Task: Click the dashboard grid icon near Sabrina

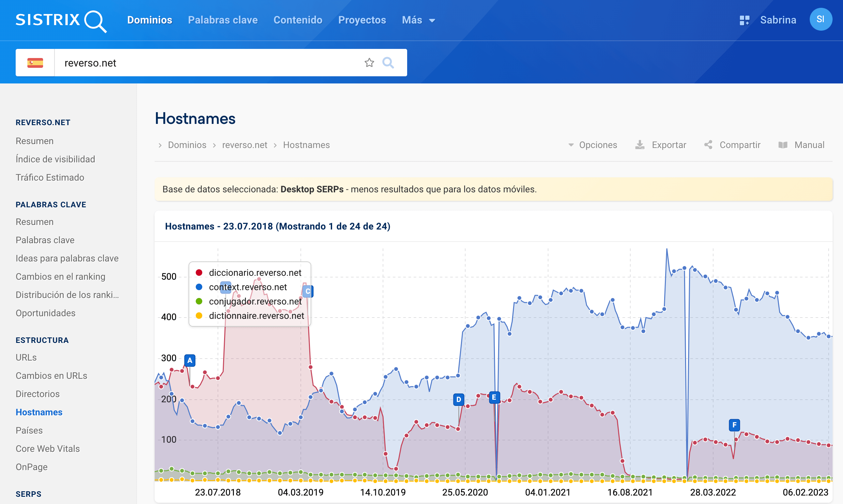Action: pos(744,20)
